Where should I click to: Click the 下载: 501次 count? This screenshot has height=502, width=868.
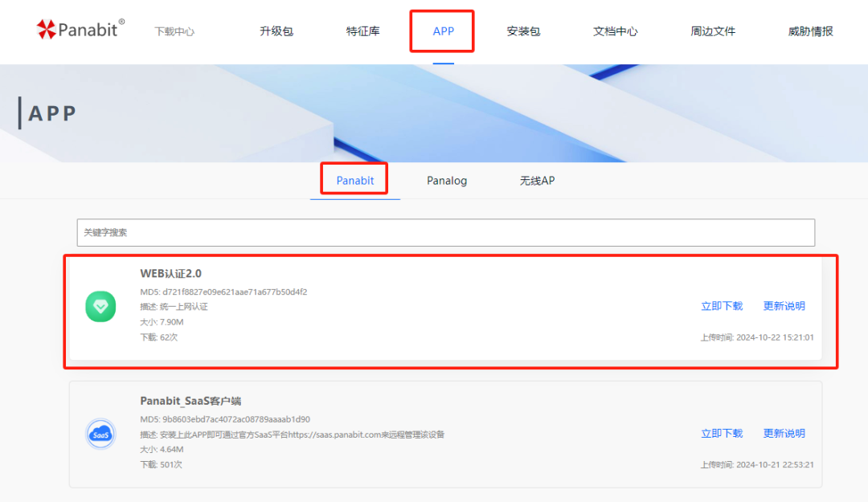(x=161, y=464)
